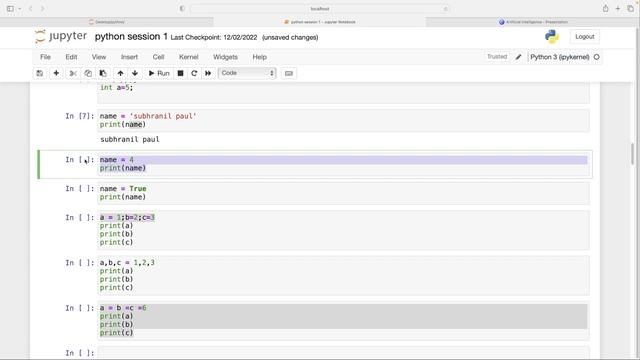Go forward with Safari forward arrow

(42, 9)
